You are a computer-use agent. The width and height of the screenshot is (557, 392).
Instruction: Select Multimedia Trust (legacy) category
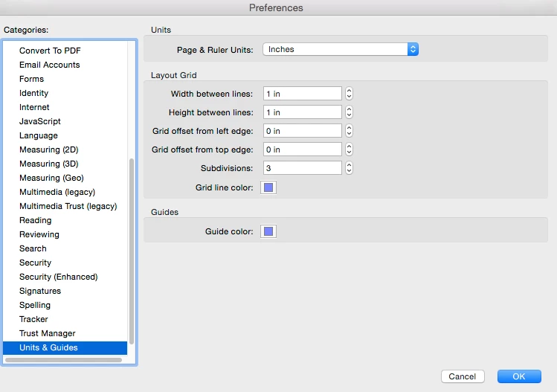(65, 206)
